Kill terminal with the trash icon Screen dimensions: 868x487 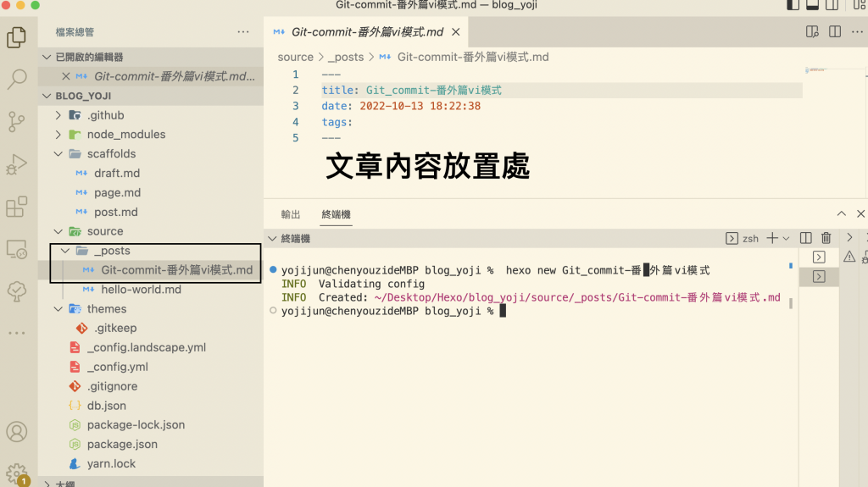click(826, 238)
